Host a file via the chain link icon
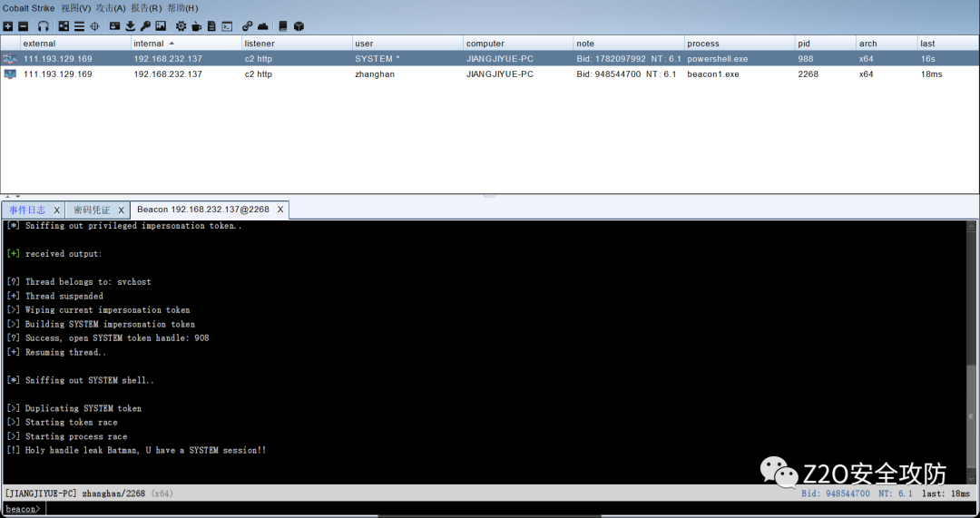The image size is (980, 518). 248,26
